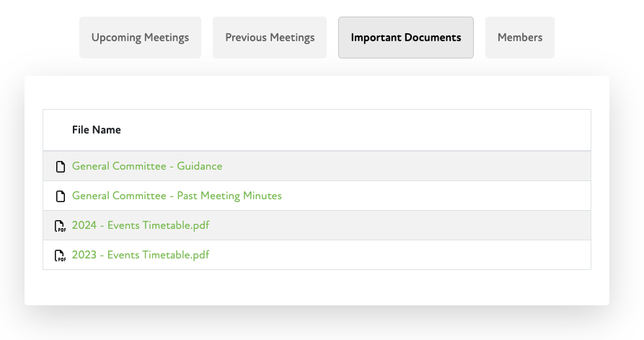Viewport: 644px width, 340px height.
Task: Open General Committee - Past Meeting Minutes link
Action: tap(177, 196)
